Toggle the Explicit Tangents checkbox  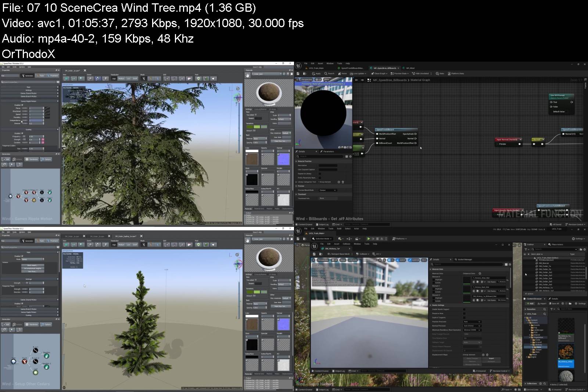(464, 317)
